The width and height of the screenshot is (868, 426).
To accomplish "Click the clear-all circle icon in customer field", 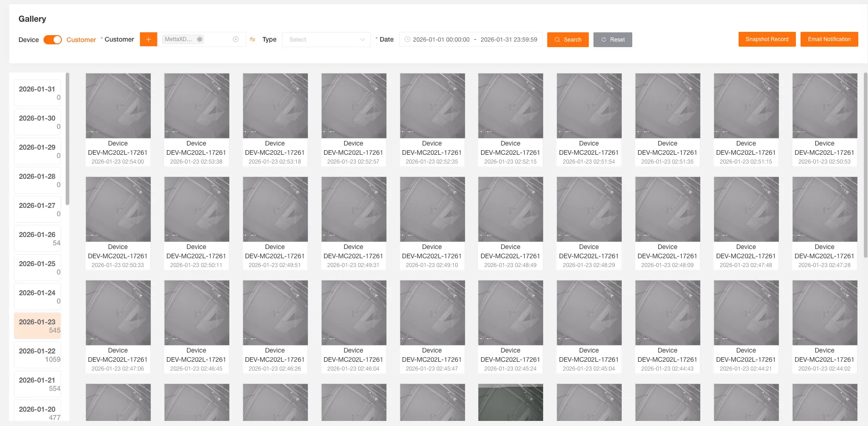I will pyautogui.click(x=236, y=39).
